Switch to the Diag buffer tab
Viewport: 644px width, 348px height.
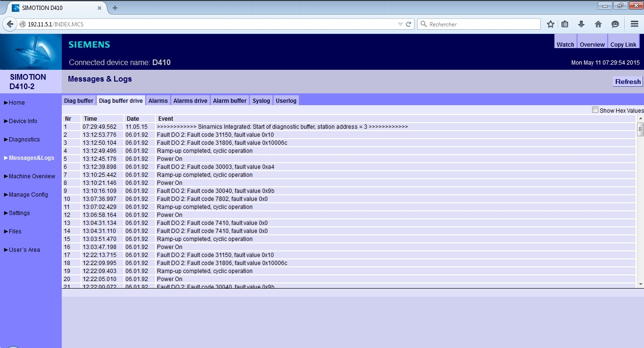click(79, 100)
